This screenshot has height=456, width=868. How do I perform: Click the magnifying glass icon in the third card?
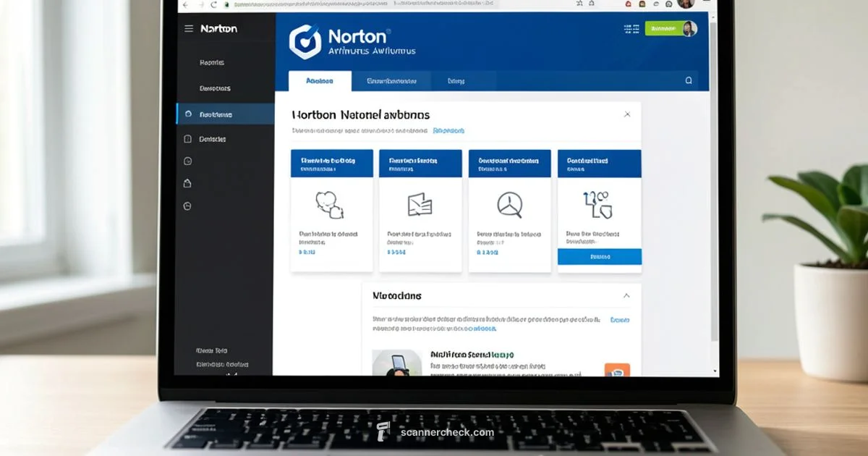[x=509, y=205]
